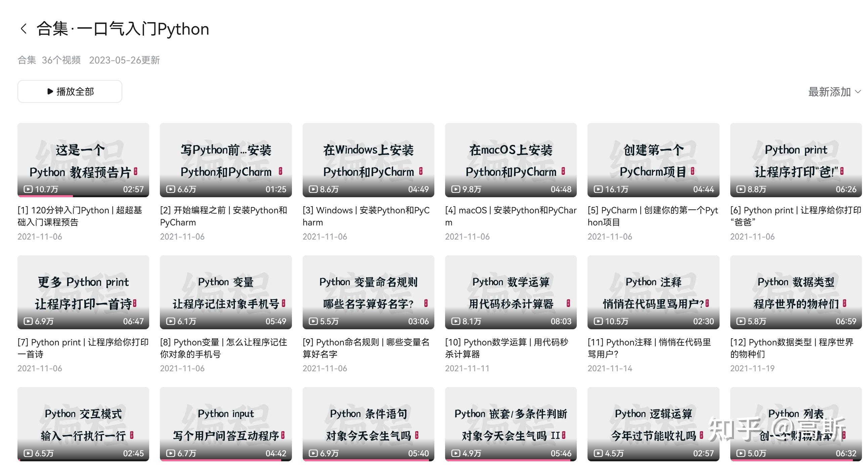The image size is (868, 465).
Task: Click the play-count icon beside 4.5万
Action: (599, 453)
